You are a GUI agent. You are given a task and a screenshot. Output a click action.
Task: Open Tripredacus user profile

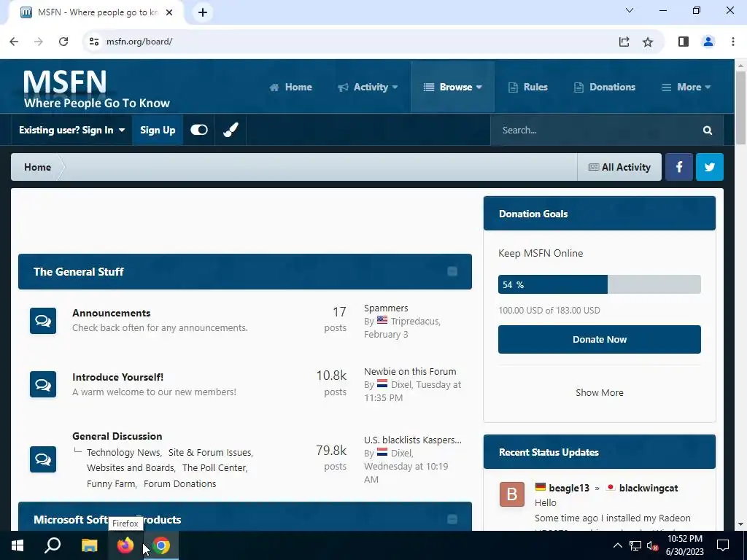pyautogui.click(x=414, y=322)
